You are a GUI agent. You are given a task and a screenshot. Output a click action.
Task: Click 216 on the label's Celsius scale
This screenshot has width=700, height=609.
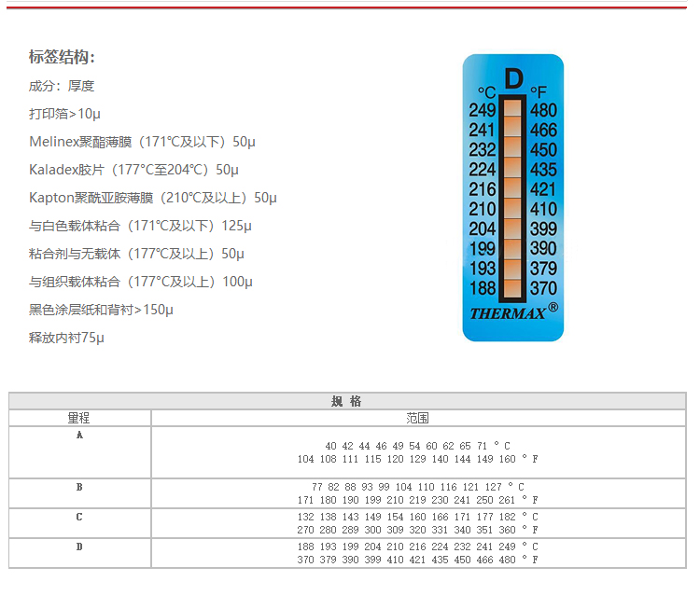click(x=483, y=189)
